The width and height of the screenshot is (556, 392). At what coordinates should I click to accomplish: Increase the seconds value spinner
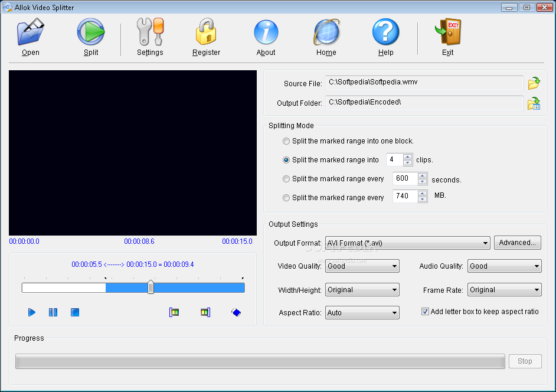click(x=423, y=175)
